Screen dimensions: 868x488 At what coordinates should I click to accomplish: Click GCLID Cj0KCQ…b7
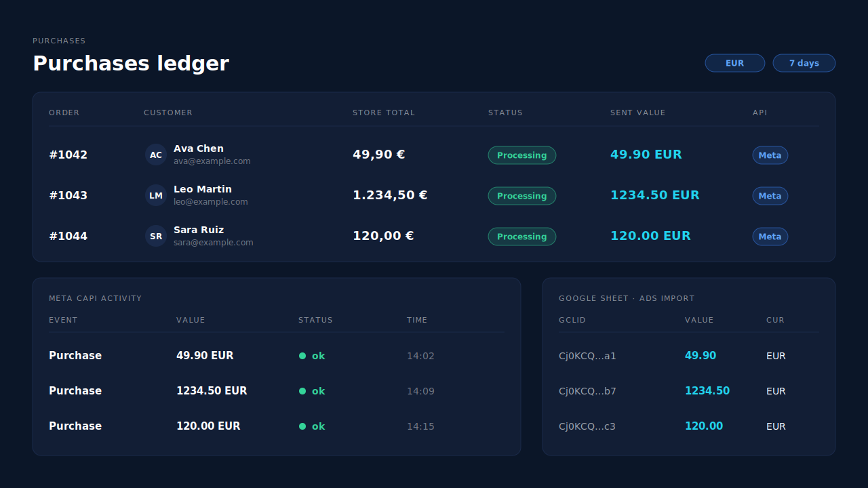click(x=587, y=391)
